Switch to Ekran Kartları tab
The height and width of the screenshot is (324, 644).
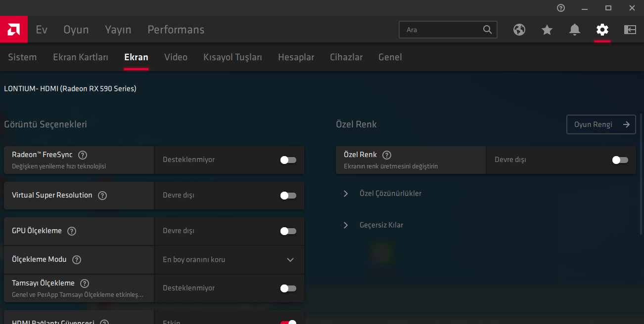(x=81, y=57)
